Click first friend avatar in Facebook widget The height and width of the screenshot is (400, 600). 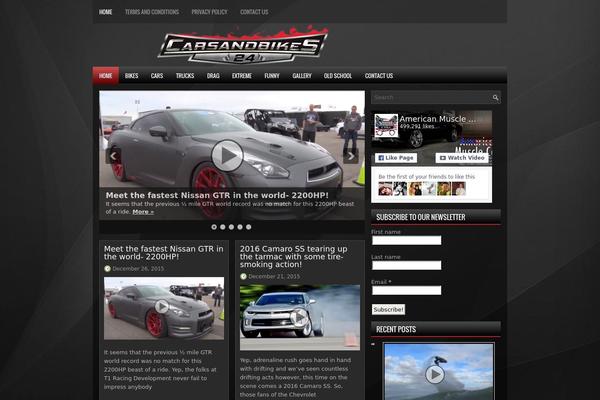[x=385, y=189]
